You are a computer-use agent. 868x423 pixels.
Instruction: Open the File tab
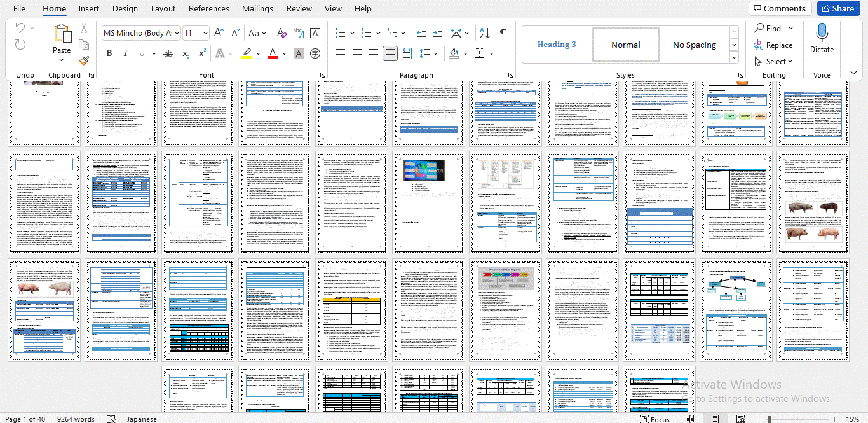[19, 8]
